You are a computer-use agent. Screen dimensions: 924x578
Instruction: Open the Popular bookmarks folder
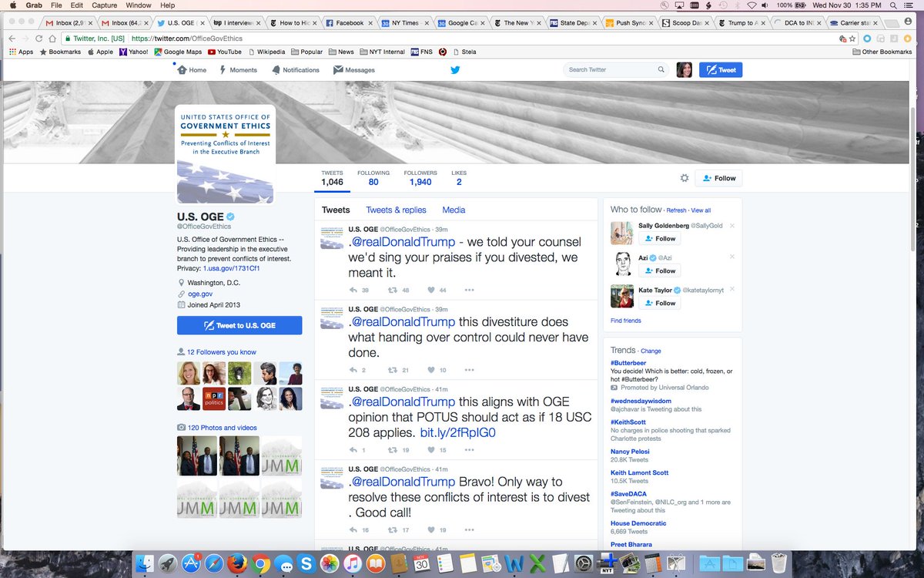(306, 52)
